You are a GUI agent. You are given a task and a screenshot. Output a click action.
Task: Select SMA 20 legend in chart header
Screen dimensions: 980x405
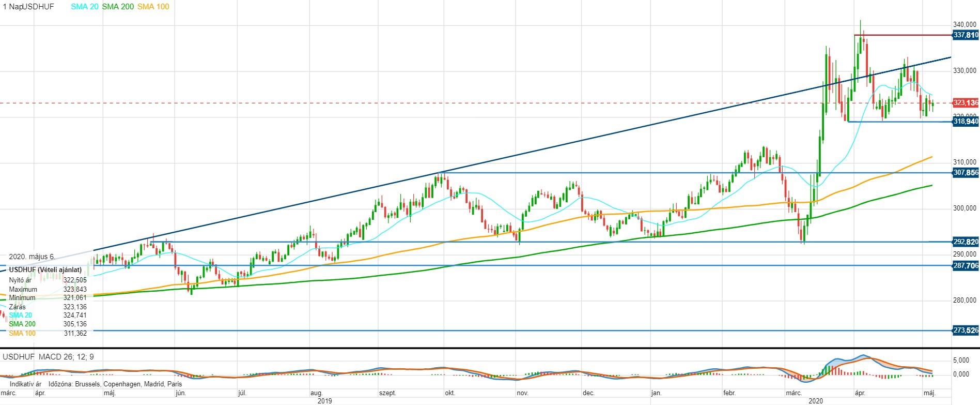pos(85,7)
